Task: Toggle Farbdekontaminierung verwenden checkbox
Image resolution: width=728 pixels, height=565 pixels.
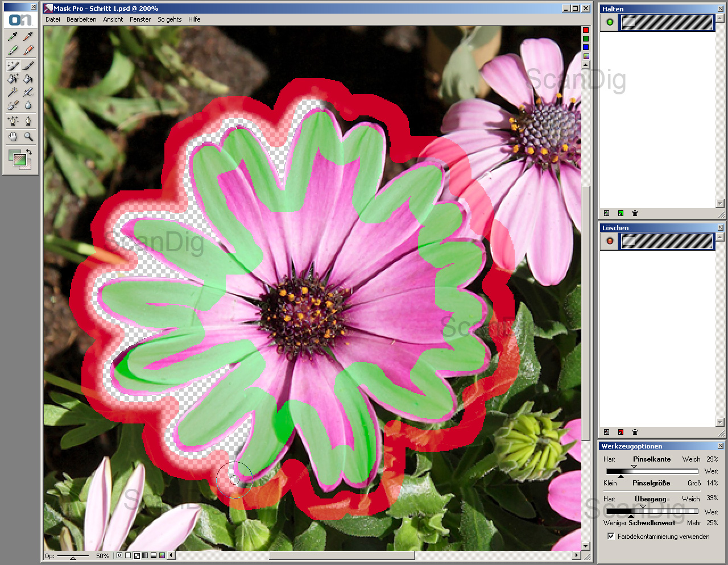Action: click(x=611, y=536)
